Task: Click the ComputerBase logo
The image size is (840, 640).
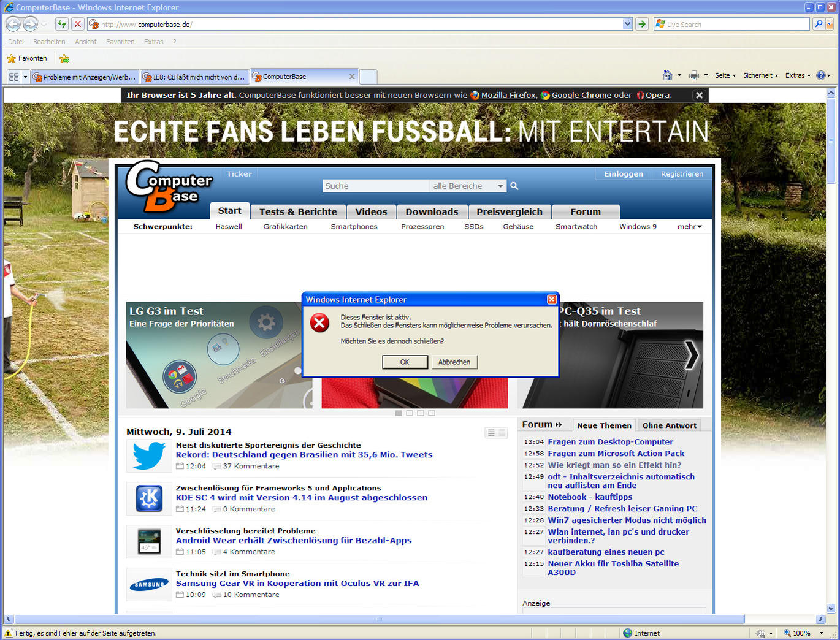Action: click(169, 187)
